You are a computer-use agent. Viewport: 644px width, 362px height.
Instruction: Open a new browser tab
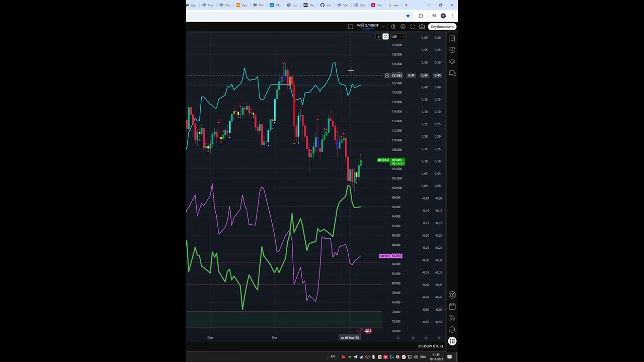click(x=406, y=5)
